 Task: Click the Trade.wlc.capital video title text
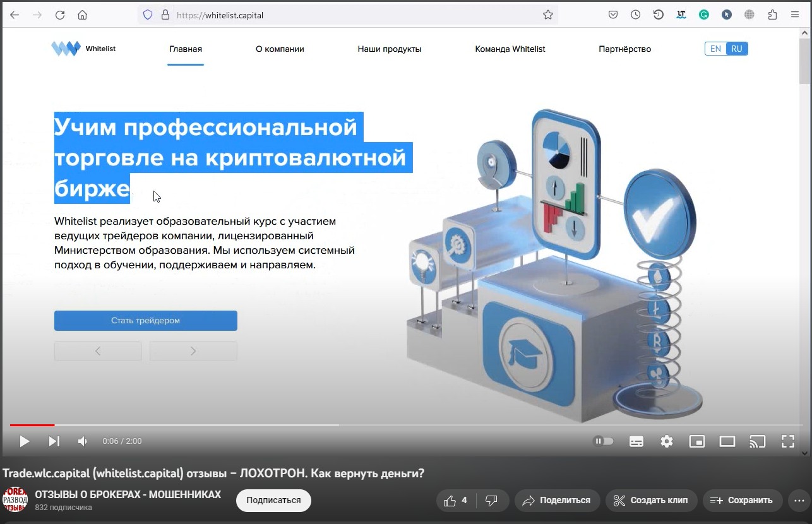pos(213,473)
